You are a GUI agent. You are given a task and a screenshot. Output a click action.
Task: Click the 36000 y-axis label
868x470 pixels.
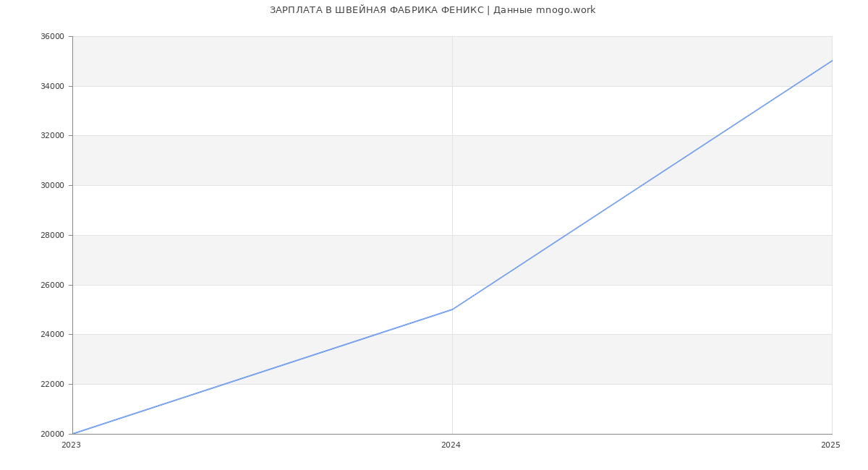[x=53, y=37]
